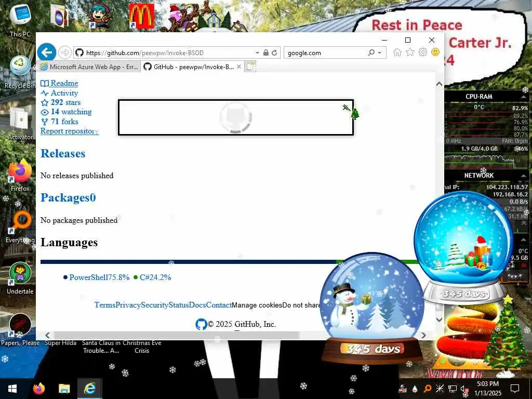Open the Status footer link
The image size is (532, 399).
[179, 305]
